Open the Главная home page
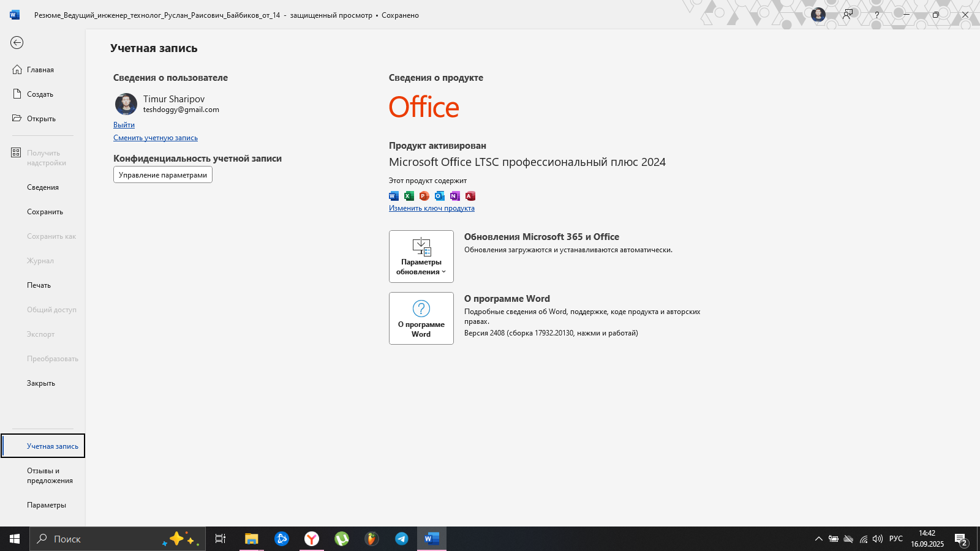Image resolution: width=980 pixels, height=551 pixels. click(43, 70)
